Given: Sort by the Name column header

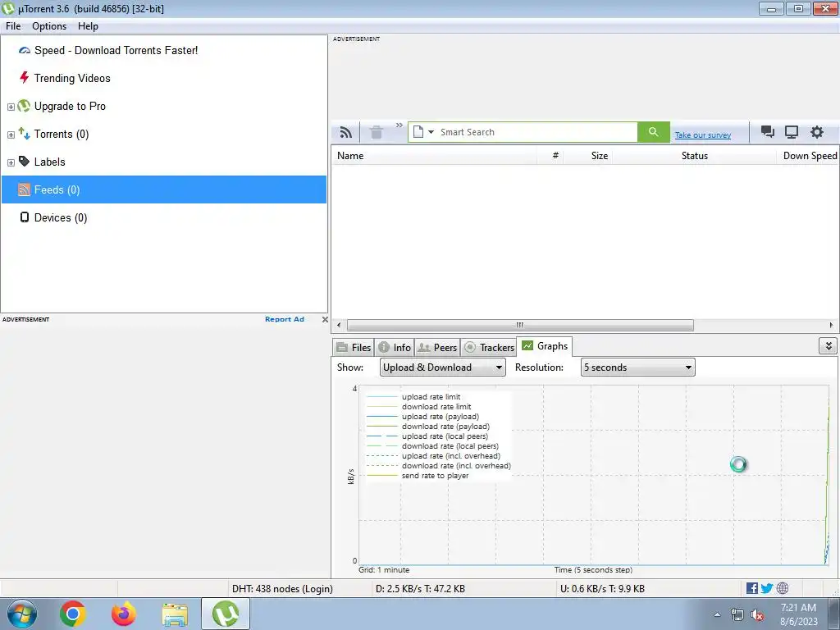Looking at the screenshot, I should click(x=435, y=156).
